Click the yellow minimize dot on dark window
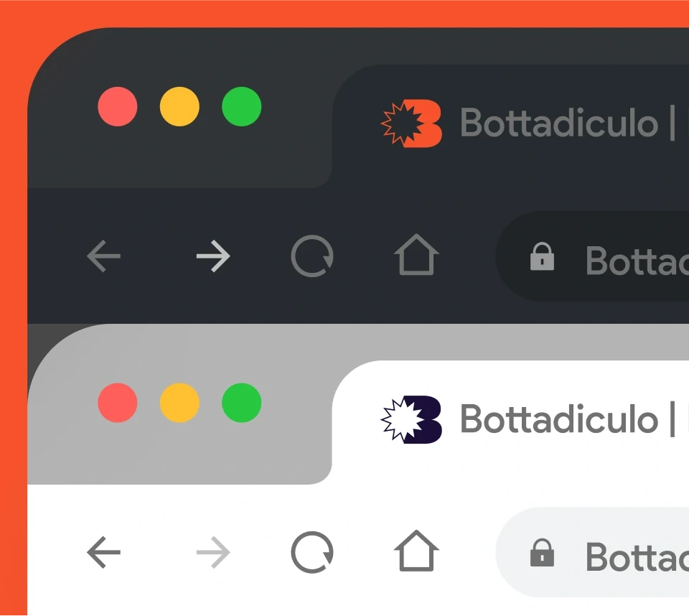Viewport: 689px width, 616px height. coord(179,106)
